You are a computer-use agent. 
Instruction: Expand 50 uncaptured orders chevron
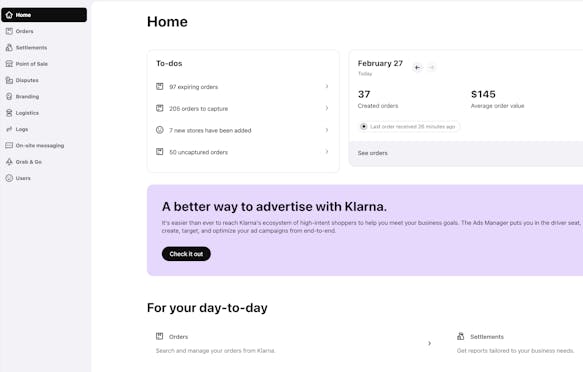327,152
